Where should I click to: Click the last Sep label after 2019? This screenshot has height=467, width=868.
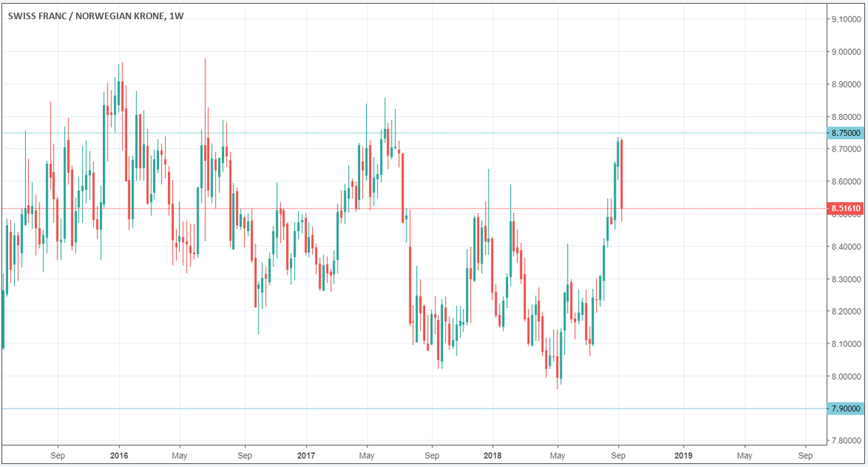tap(805, 455)
